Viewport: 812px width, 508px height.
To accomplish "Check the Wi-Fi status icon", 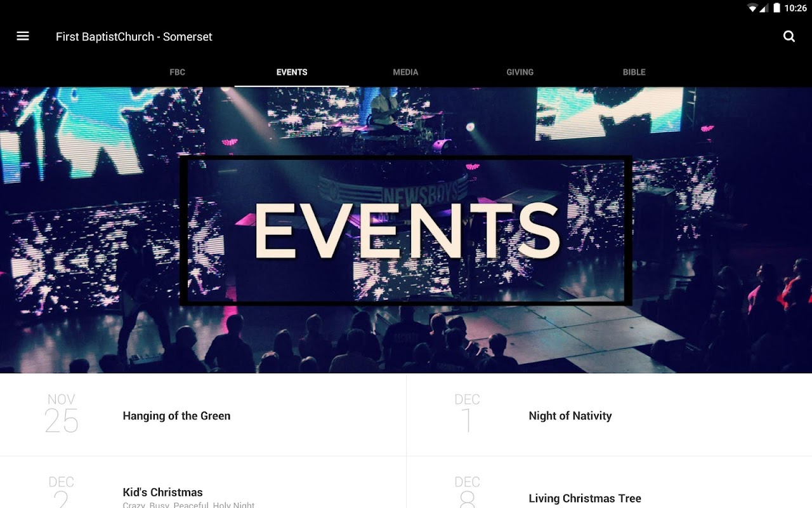I will 752,8.
